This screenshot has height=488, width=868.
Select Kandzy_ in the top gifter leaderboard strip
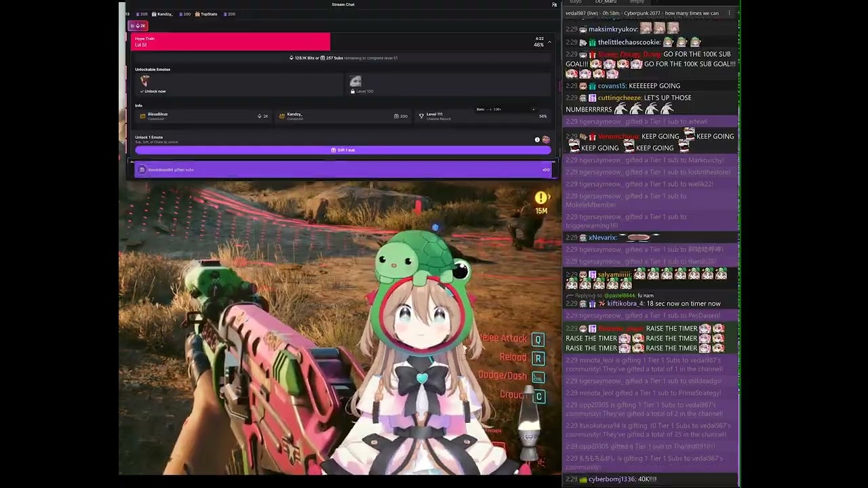click(162, 14)
